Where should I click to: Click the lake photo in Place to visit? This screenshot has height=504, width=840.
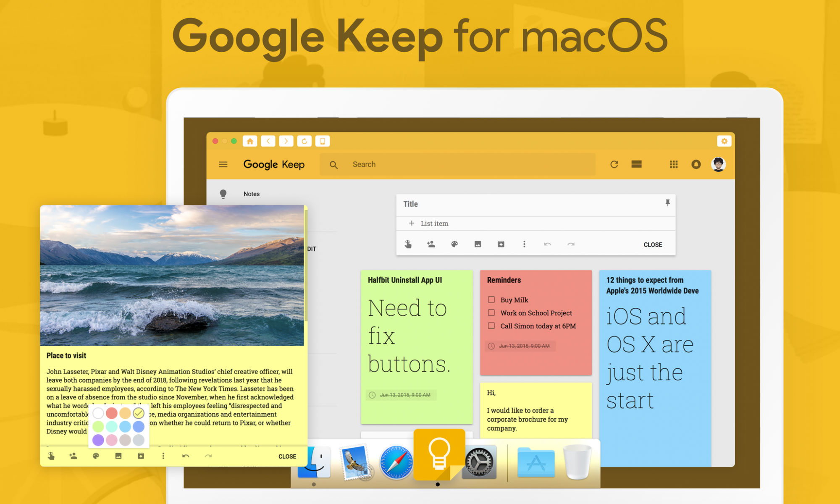(x=172, y=276)
